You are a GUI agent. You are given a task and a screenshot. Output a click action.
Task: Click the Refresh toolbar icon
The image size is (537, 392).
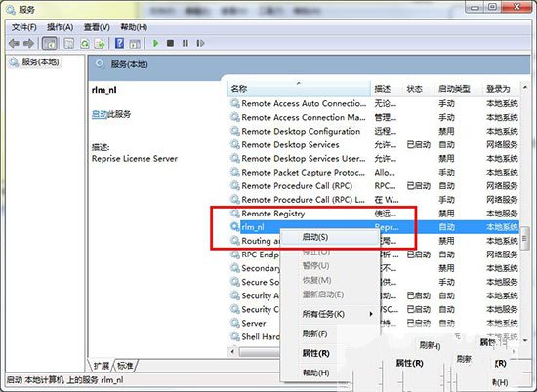tap(85, 44)
